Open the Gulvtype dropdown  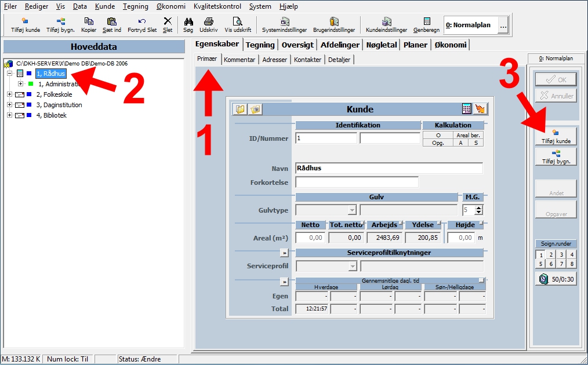point(352,210)
